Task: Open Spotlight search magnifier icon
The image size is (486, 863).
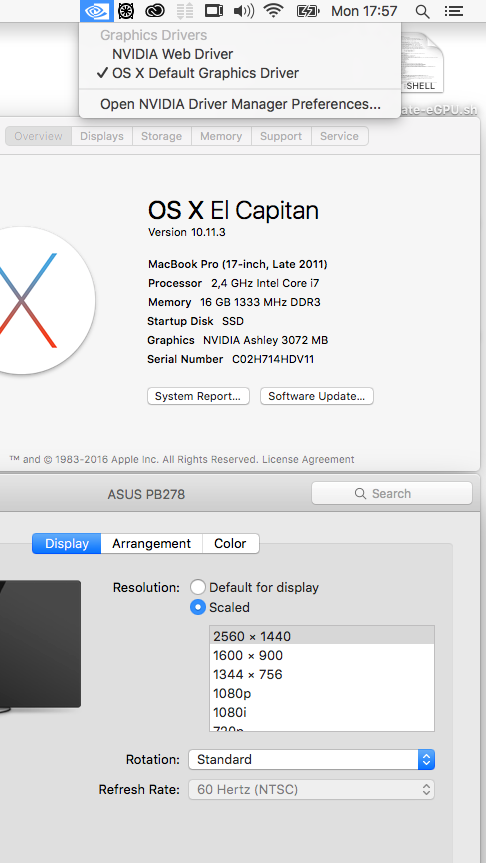Action: tap(422, 12)
